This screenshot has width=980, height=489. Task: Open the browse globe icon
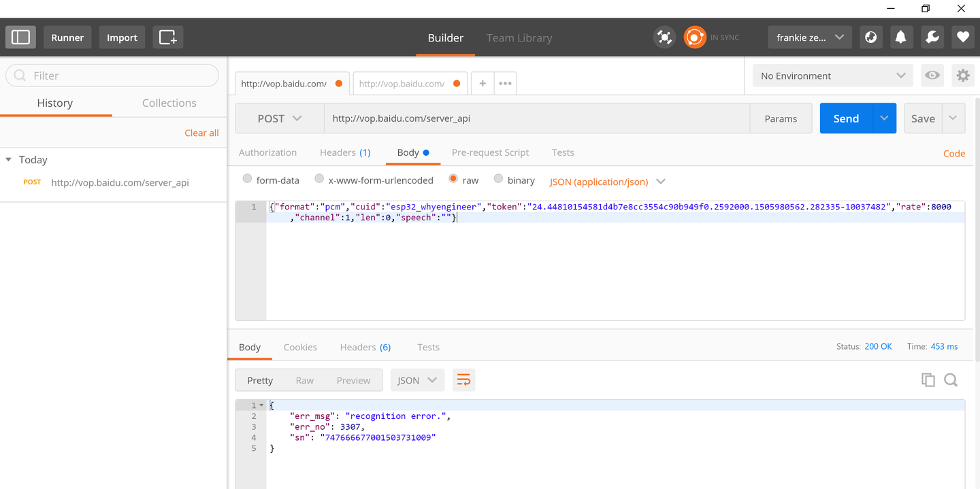pyautogui.click(x=870, y=37)
